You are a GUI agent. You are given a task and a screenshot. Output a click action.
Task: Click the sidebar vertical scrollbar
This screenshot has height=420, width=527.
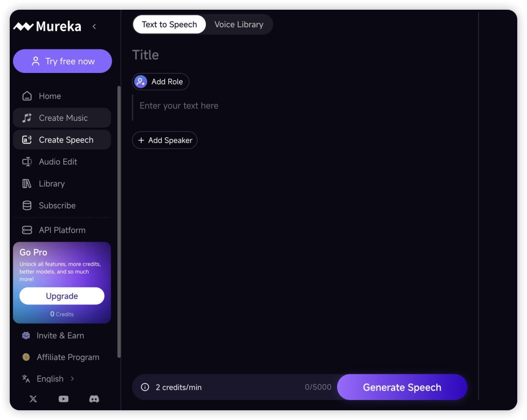pyautogui.click(x=119, y=221)
